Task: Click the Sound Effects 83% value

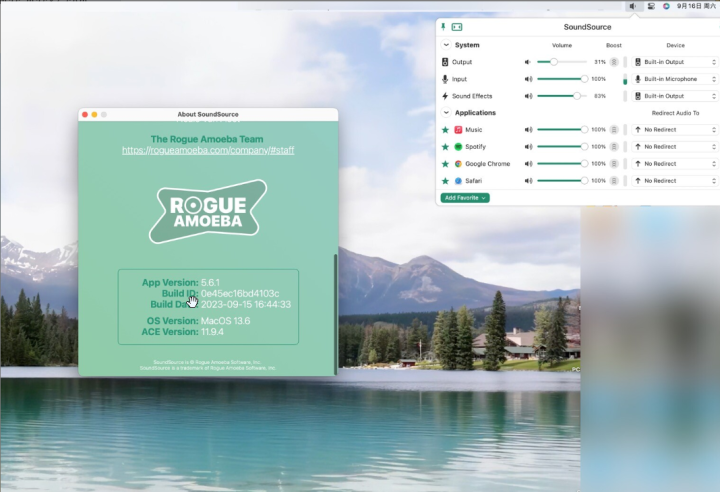Action: [600, 96]
